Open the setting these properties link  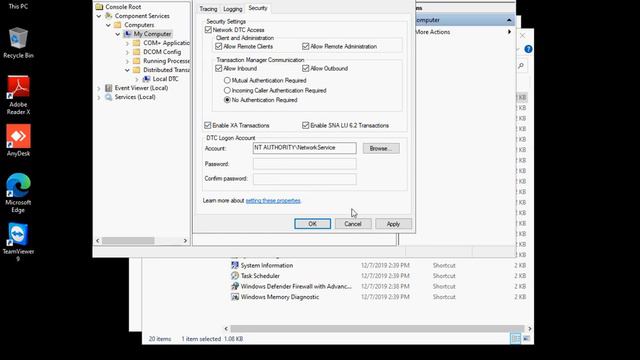click(273, 200)
